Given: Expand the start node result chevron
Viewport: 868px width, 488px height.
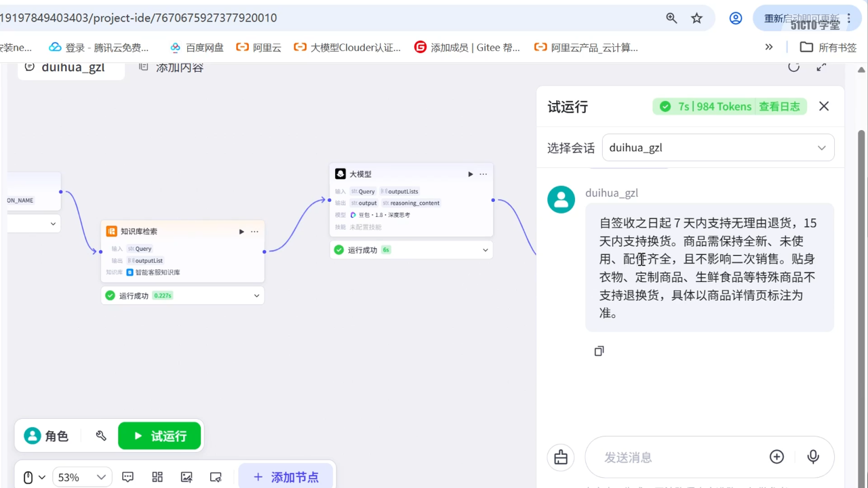Looking at the screenshot, I should (53, 224).
